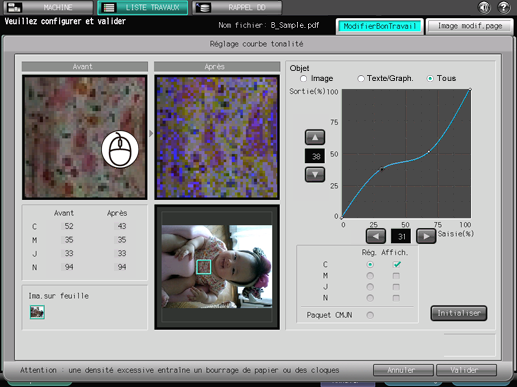Click the speaker sound icon at top right

pos(484,7)
